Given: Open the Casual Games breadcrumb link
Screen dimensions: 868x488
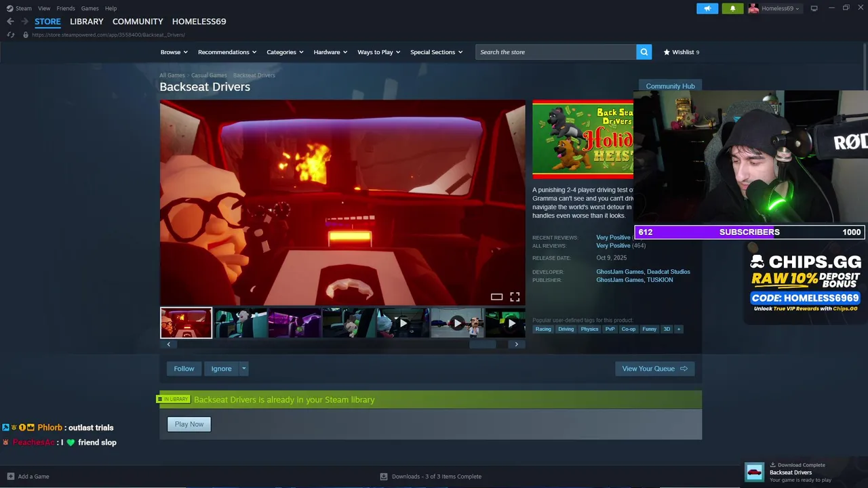Looking at the screenshot, I should tap(209, 75).
